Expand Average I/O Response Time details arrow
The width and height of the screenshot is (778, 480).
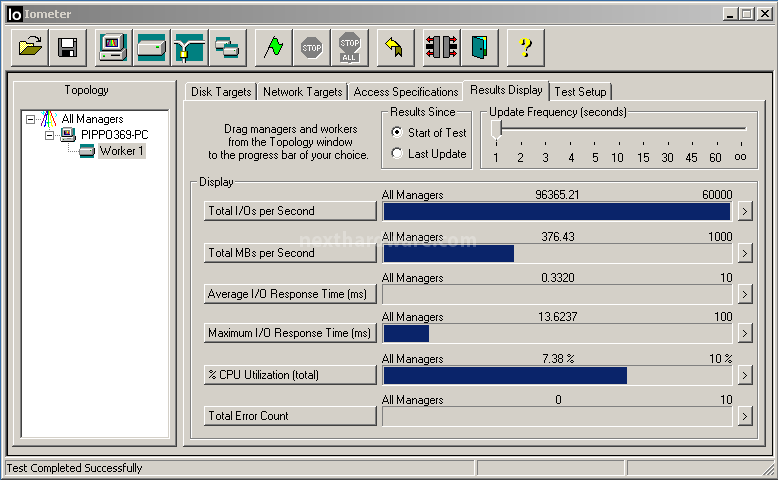point(744,294)
